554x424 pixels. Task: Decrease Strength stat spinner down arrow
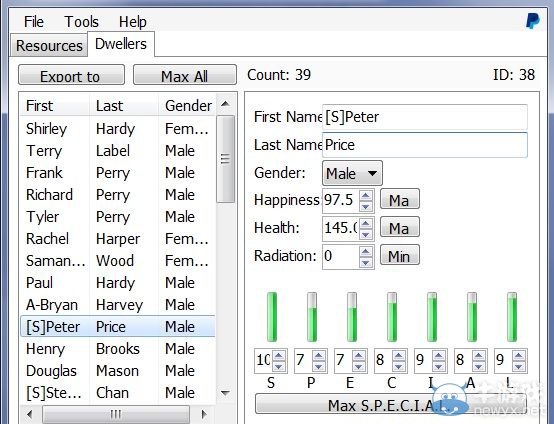[x=279, y=366]
